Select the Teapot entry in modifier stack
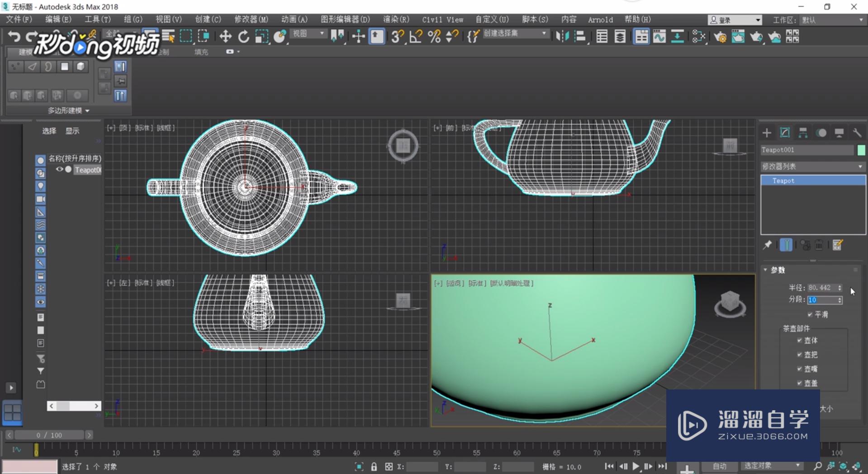The width and height of the screenshot is (868, 474). click(813, 180)
